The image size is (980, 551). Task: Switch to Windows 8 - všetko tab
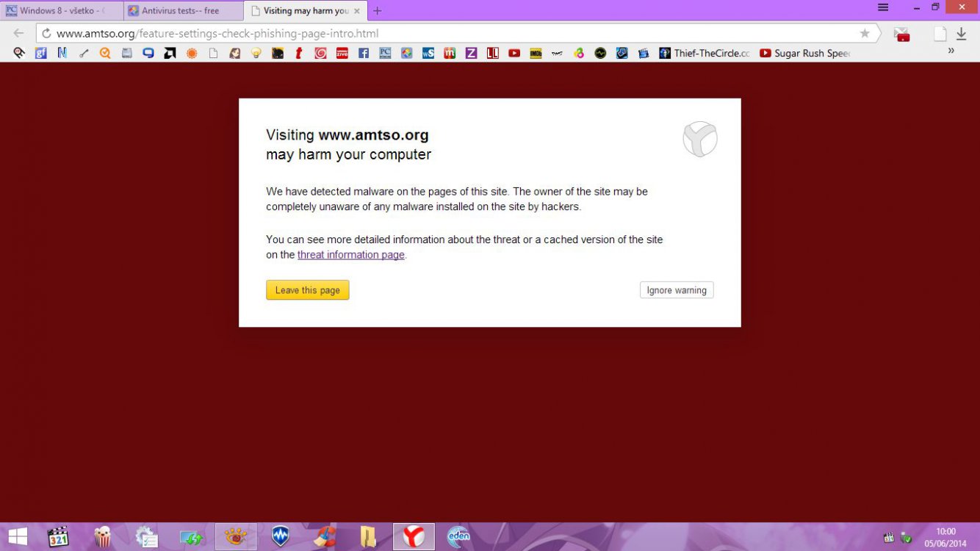click(61, 11)
